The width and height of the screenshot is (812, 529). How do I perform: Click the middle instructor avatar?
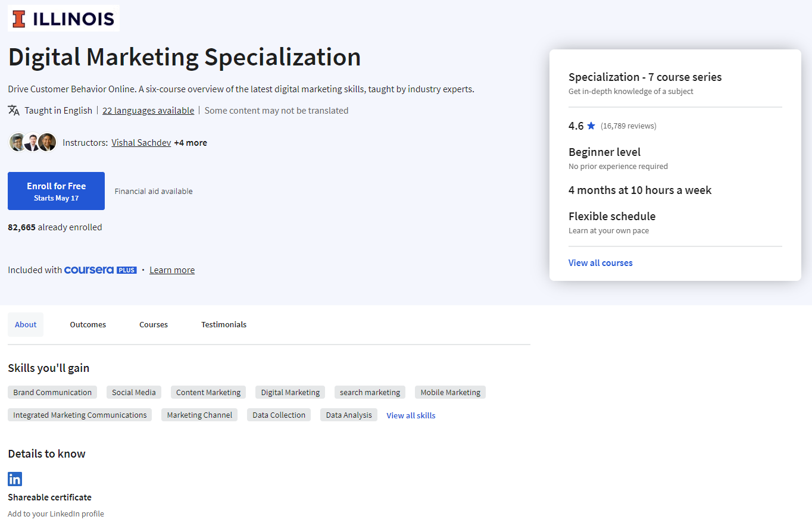32,142
